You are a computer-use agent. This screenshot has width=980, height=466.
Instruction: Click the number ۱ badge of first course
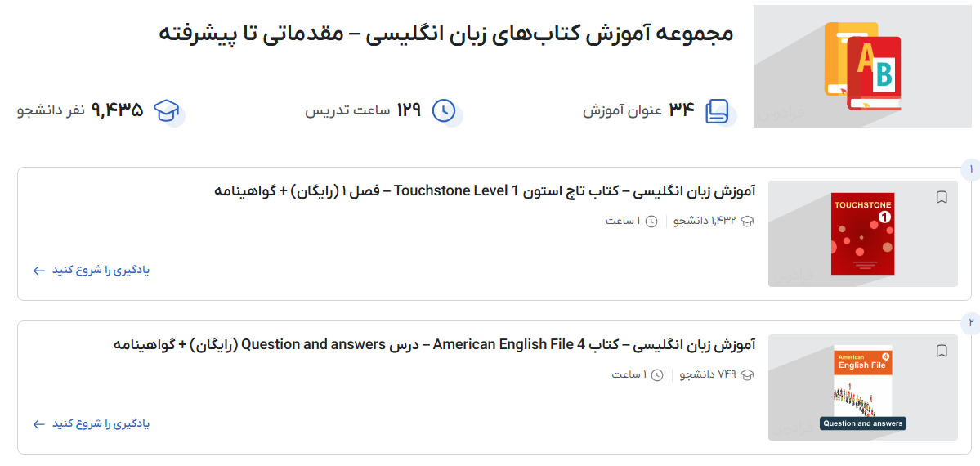971,169
